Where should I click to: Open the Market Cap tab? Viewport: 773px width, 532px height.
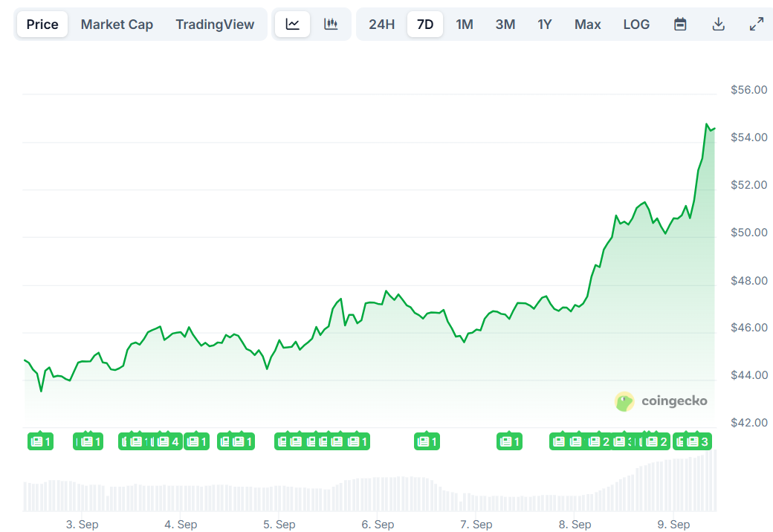(117, 24)
